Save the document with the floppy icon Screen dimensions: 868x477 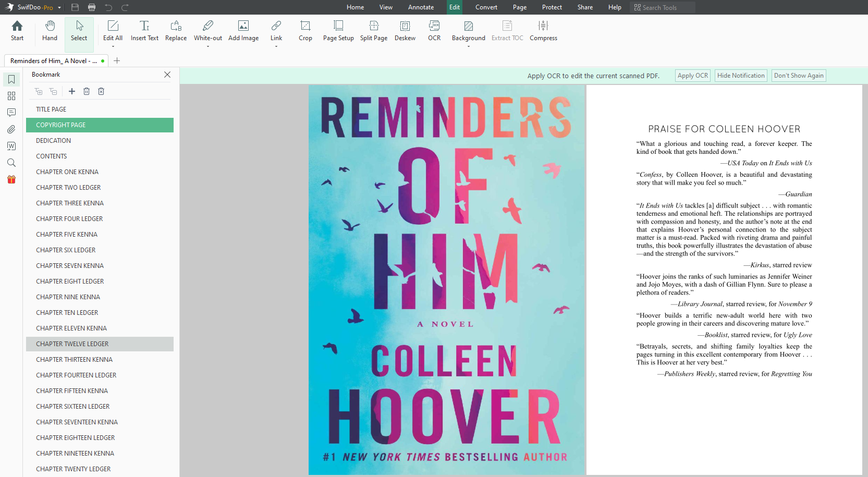click(75, 7)
